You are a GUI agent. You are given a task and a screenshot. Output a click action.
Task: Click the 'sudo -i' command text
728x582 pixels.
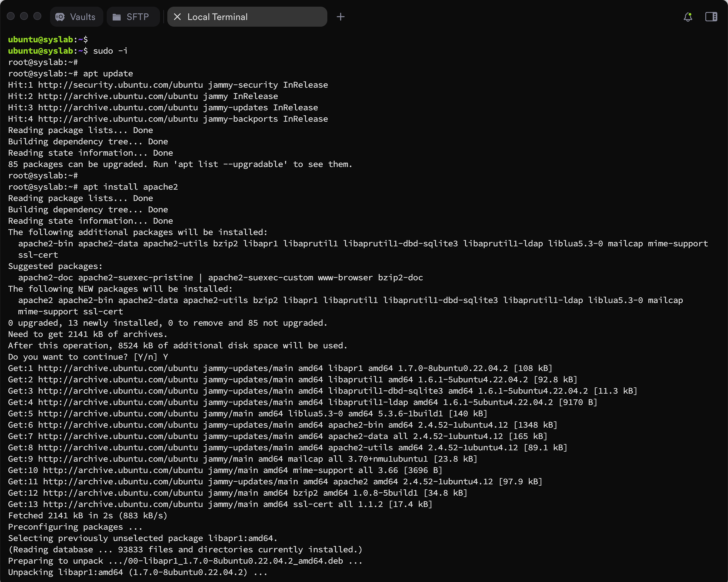[110, 51]
